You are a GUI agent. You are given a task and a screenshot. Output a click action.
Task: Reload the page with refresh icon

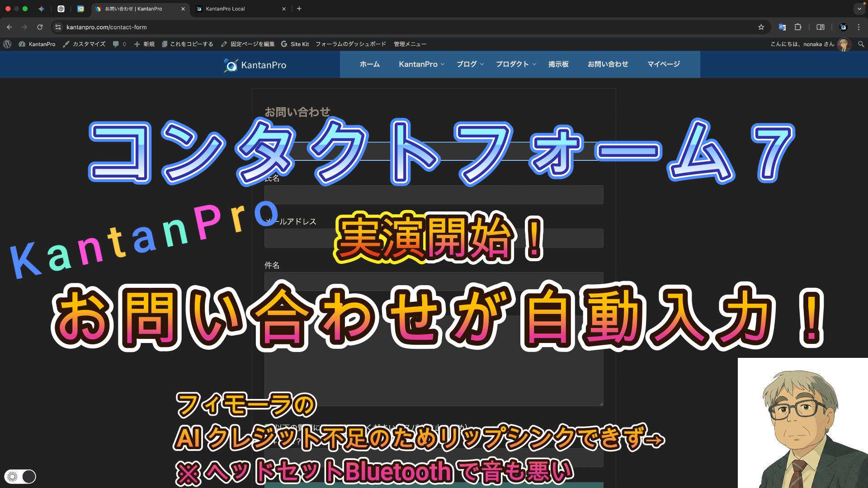(x=40, y=27)
